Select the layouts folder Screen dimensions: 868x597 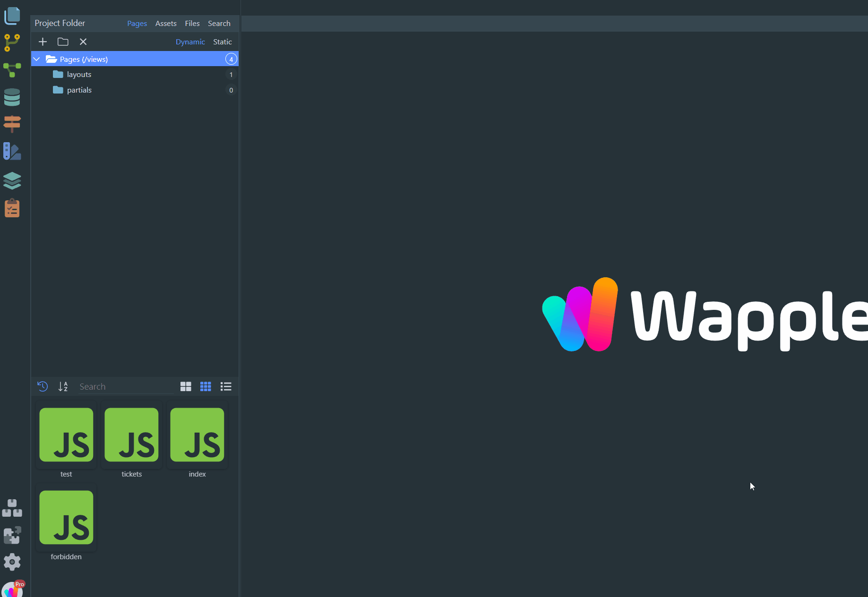coord(135,75)
